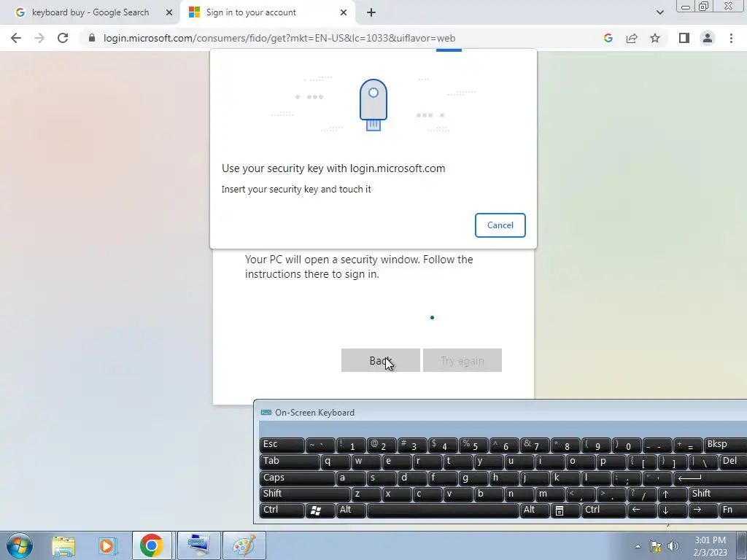View site info via the lock icon

pyautogui.click(x=92, y=38)
